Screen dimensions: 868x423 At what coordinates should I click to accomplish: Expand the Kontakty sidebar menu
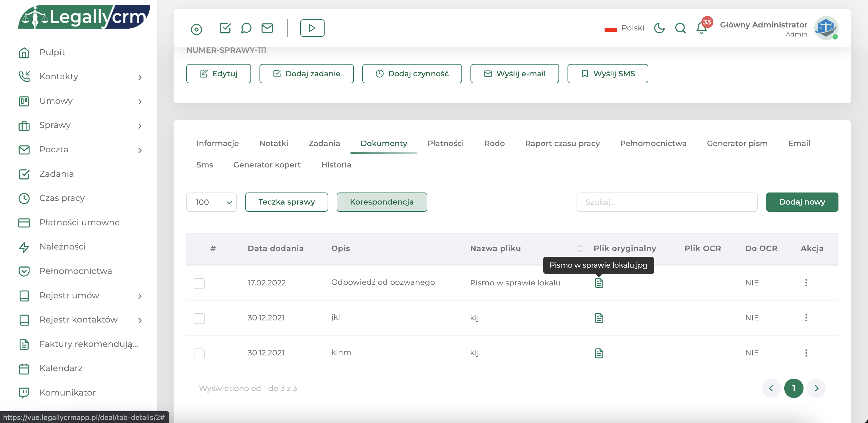coord(80,77)
